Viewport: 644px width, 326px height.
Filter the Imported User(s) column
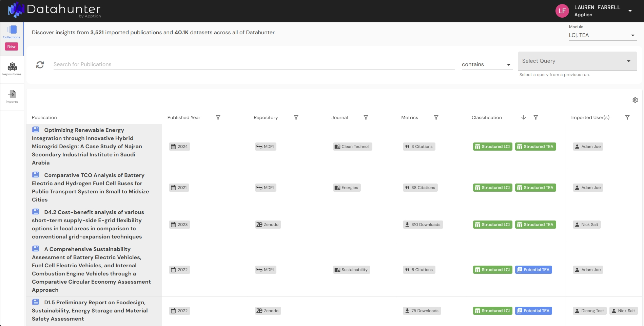(627, 117)
